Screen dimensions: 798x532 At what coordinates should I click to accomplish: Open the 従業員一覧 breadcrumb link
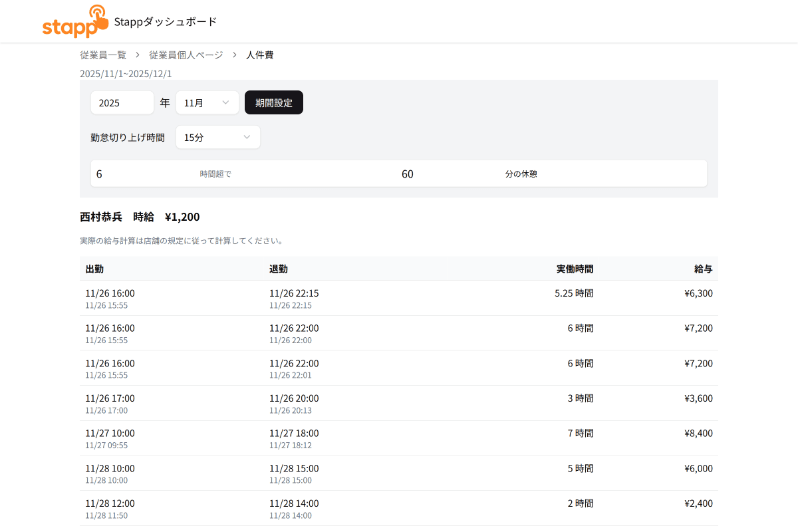[103, 55]
